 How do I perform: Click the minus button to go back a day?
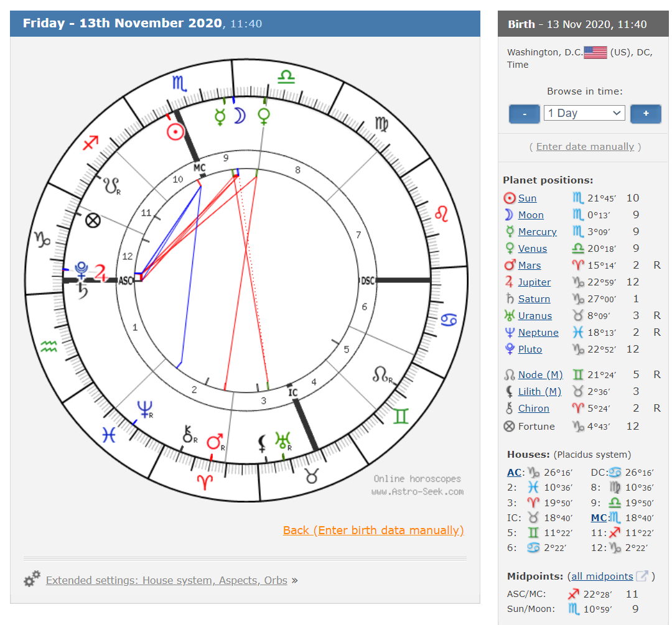click(524, 114)
